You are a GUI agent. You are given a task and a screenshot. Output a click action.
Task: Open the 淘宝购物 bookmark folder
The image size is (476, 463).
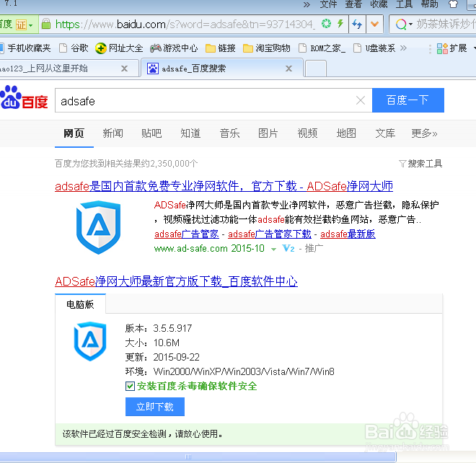pos(267,48)
